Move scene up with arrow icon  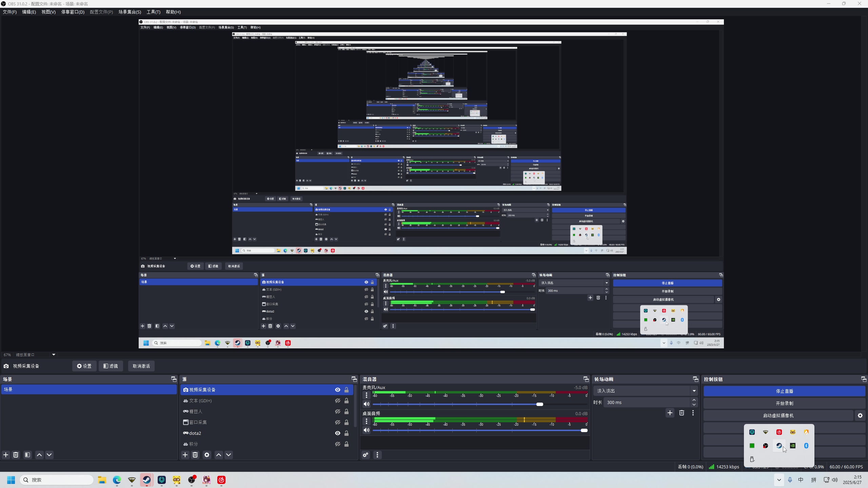pyautogui.click(x=39, y=455)
